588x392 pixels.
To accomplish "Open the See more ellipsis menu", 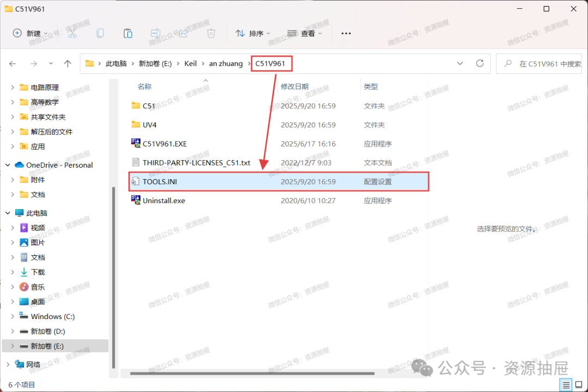I will 346,33.
